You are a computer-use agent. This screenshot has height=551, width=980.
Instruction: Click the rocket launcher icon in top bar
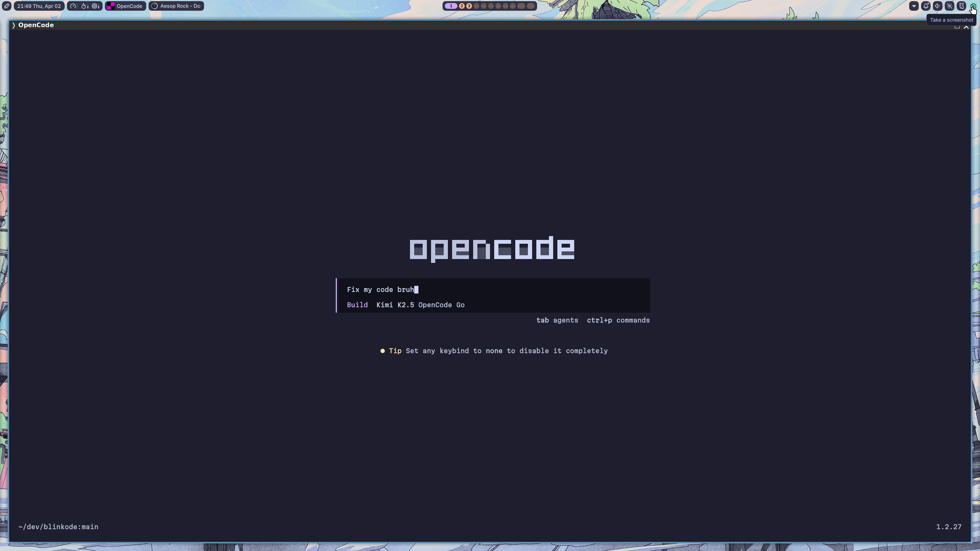[x=7, y=6]
